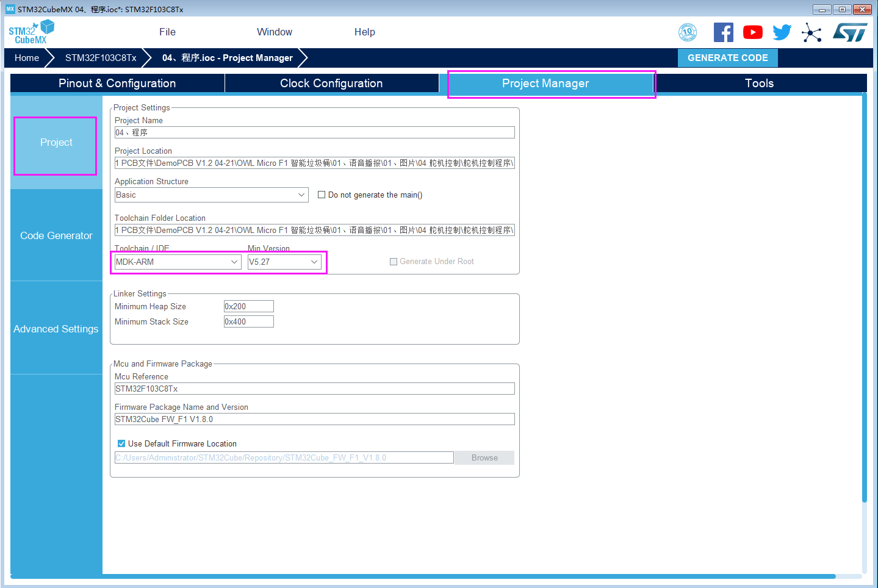Click the Minimum Heap Size field
The image size is (878, 588).
pyautogui.click(x=249, y=306)
